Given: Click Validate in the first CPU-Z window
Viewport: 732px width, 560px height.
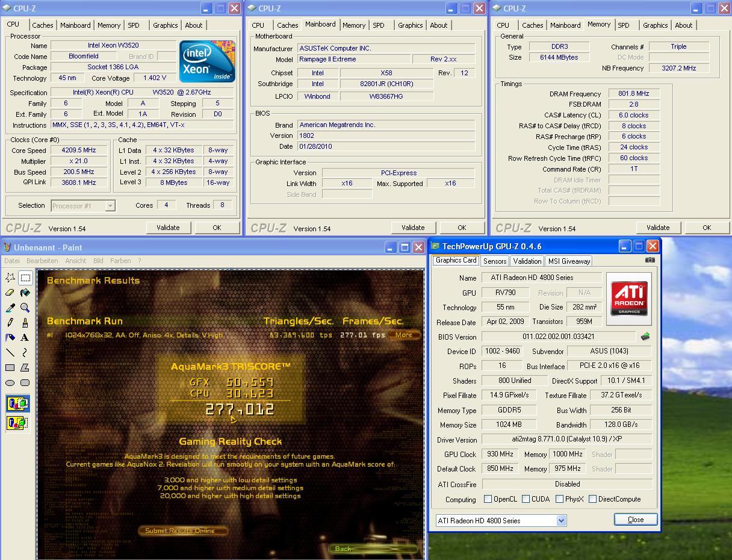Looking at the screenshot, I should click(168, 228).
